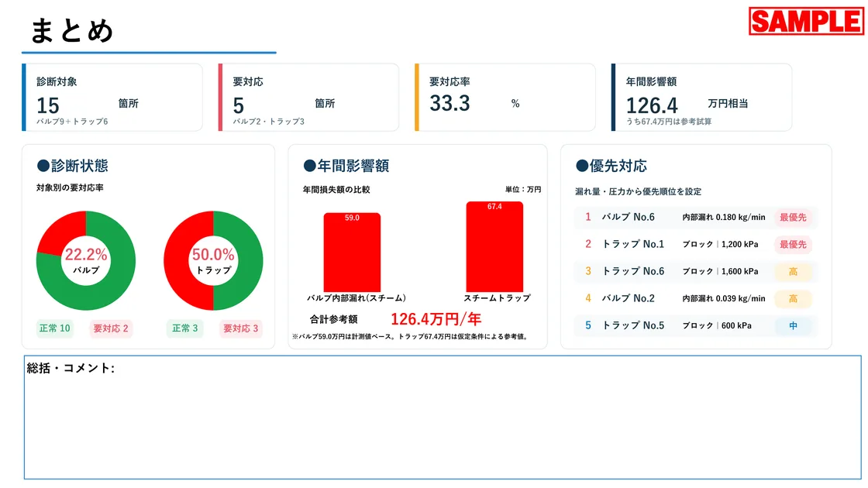The image size is (868, 488).
Task: Click 高 badge on バルブ No.2 row
Action: [793, 298]
